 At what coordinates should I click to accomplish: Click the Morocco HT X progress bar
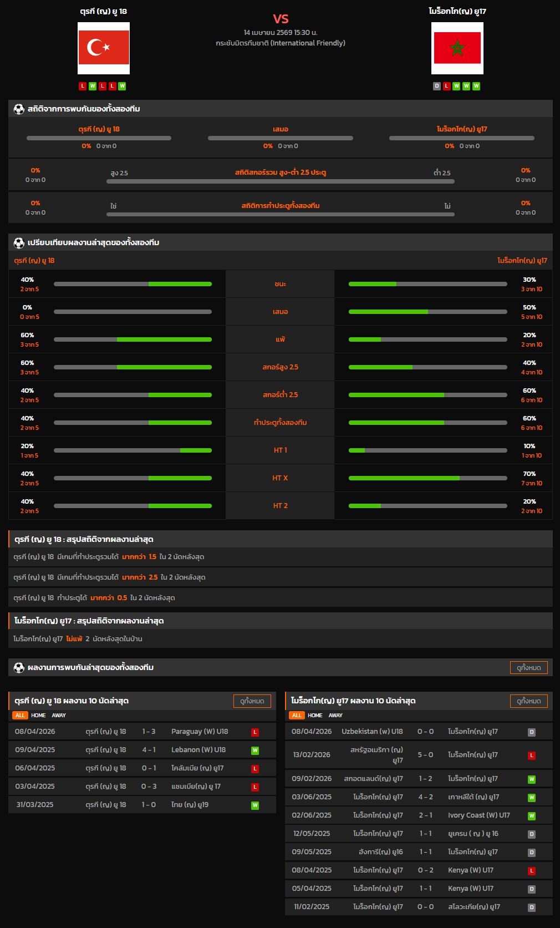click(427, 478)
